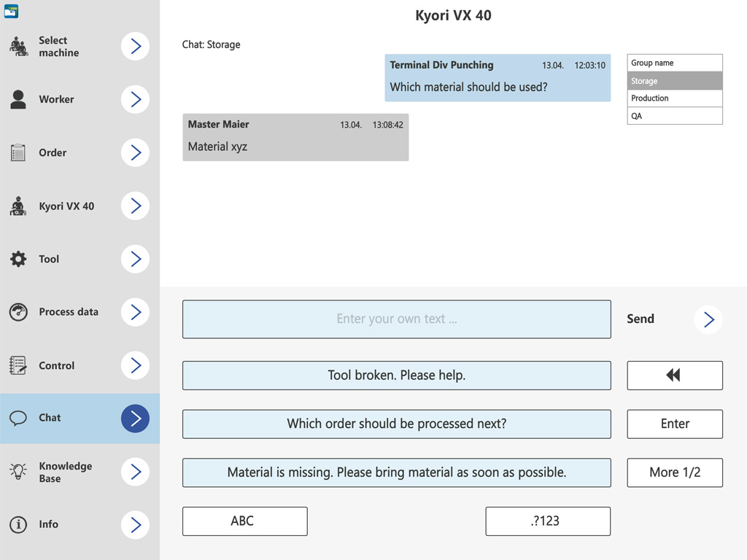Click the Process data gauge icon

coord(18,312)
